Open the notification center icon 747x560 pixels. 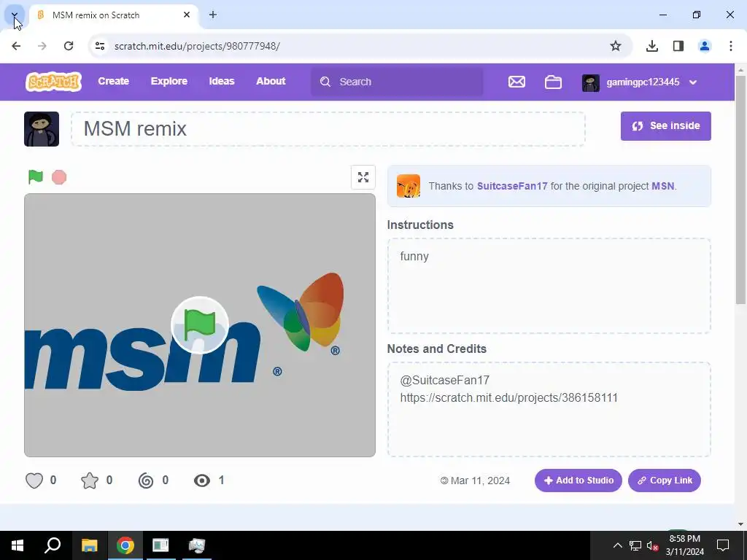point(723,545)
